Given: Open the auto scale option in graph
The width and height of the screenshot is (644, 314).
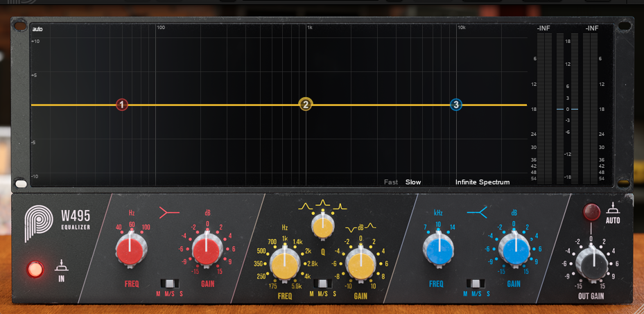Looking at the screenshot, I should coord(37,29).
